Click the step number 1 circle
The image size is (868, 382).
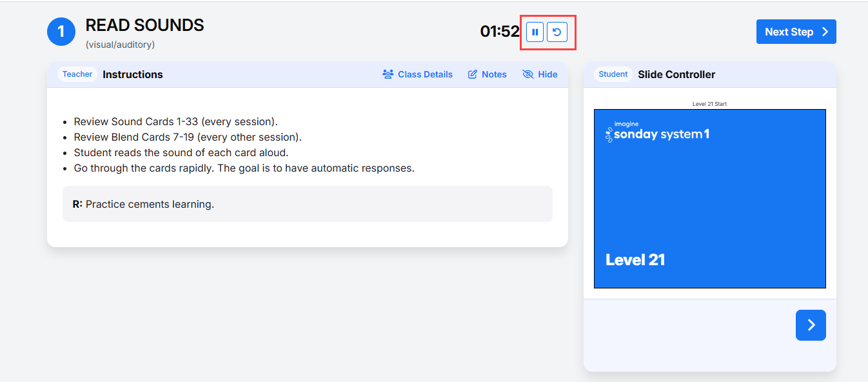pos(61,32)
